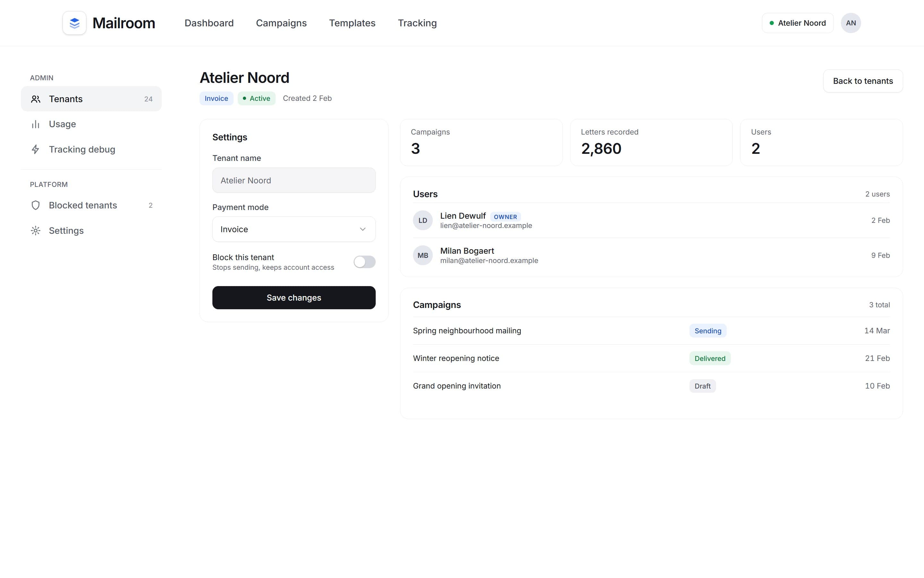The height and width of the screenshot is (578, 924).
Task: Switch to the Templates tab
Action: pos(352,23)
